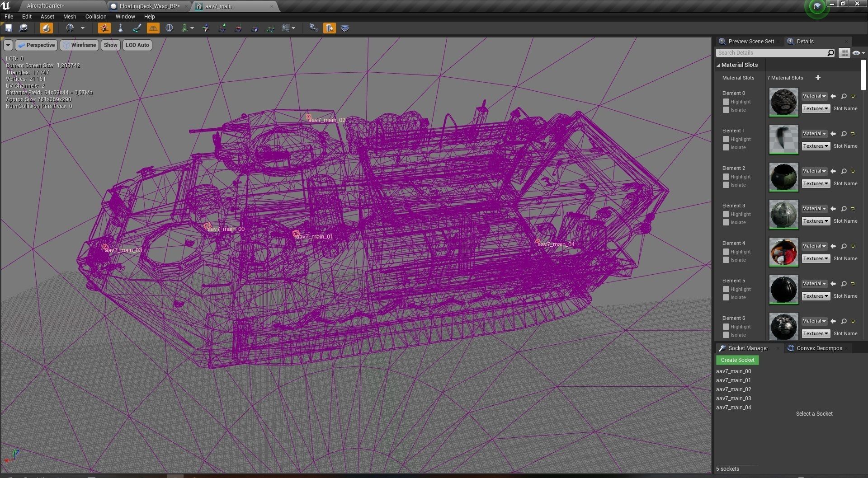Enable Highlight for Element 0
Screen dimensions: 868x478
click(726, 102)
